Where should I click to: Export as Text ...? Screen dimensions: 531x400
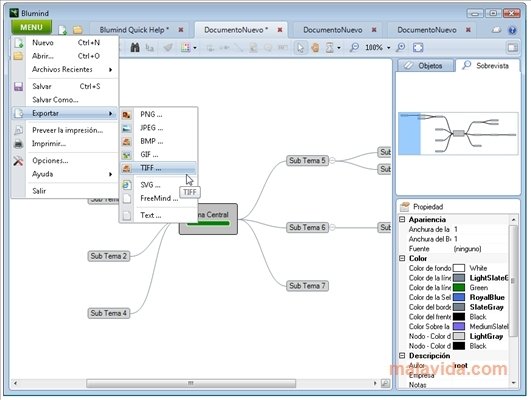[158, 215]
